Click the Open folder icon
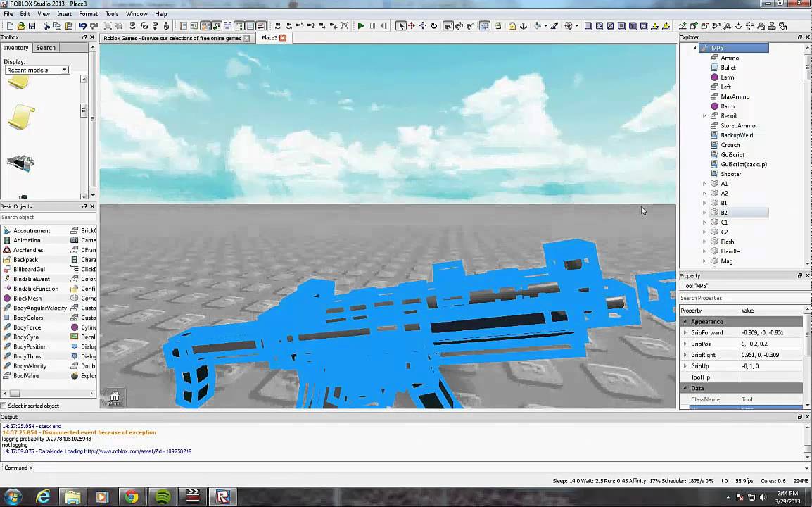This screenshot has height=507, width=812. (x=20, y=25)
